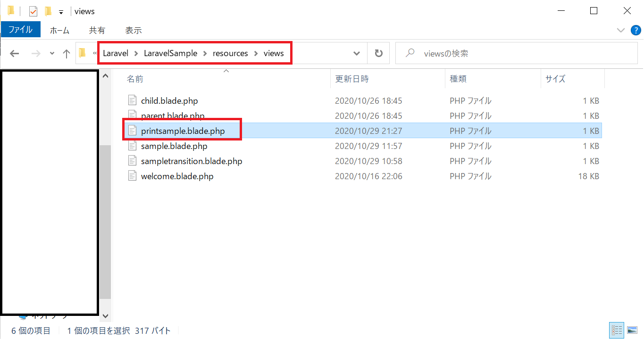Open the Customize Quick Access Toolbar dropdown
Viewport: 644px width, 339px height.
coord(61,11)
